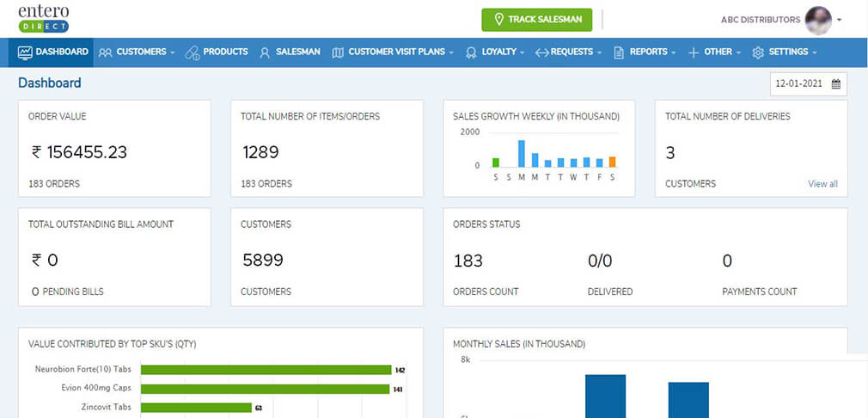Click the Settings gear icon
This screenshot has height=418, width=868.
[758, 52]
